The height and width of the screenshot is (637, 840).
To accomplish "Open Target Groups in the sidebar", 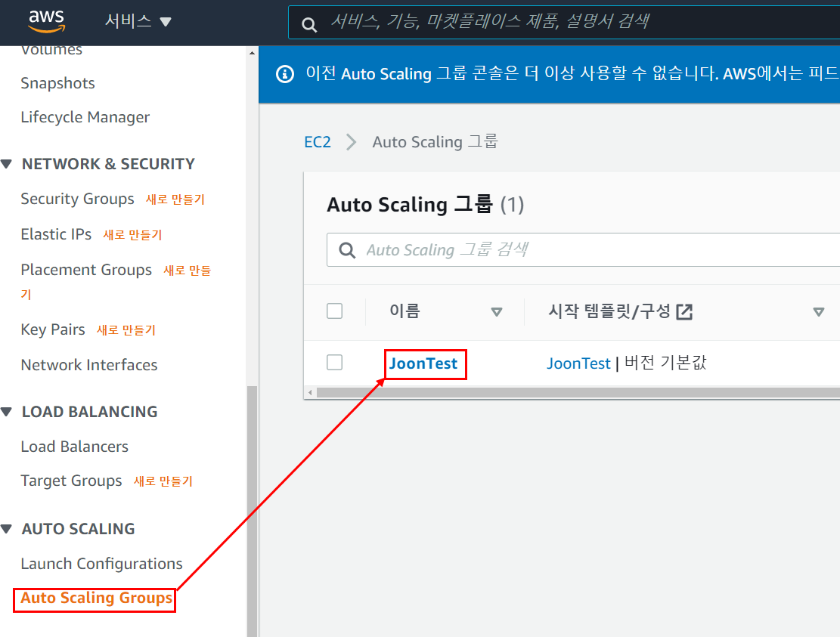I will pyautogui.click(x=71, y=481).
